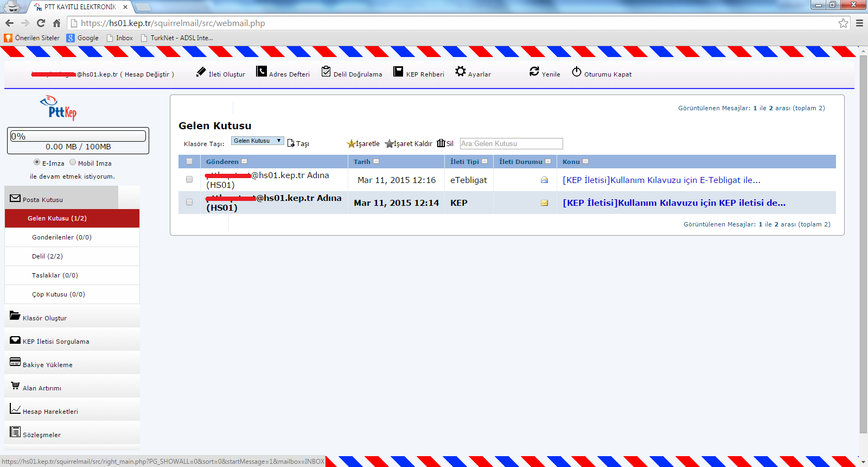Image resolution: width=868 pixels, height=467 pixels.
Task: Click the Sözleşmeler document icon
Action: [x=15, y=432]
